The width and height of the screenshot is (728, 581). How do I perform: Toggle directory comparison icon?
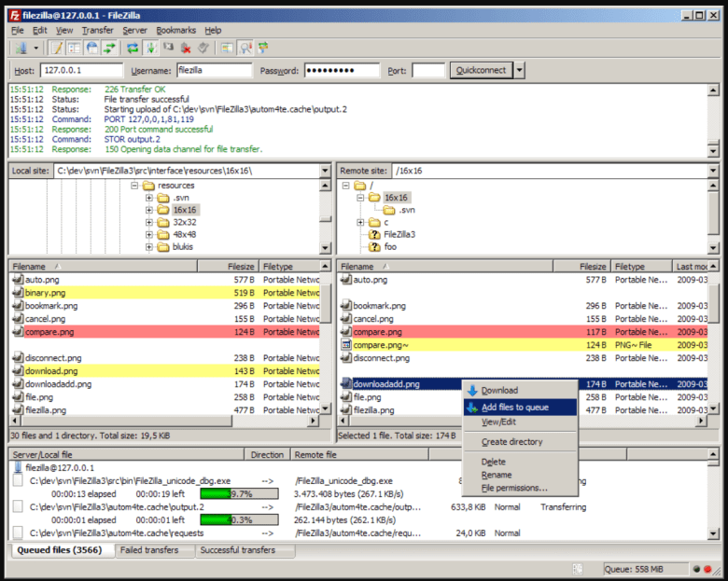(245, 48)
